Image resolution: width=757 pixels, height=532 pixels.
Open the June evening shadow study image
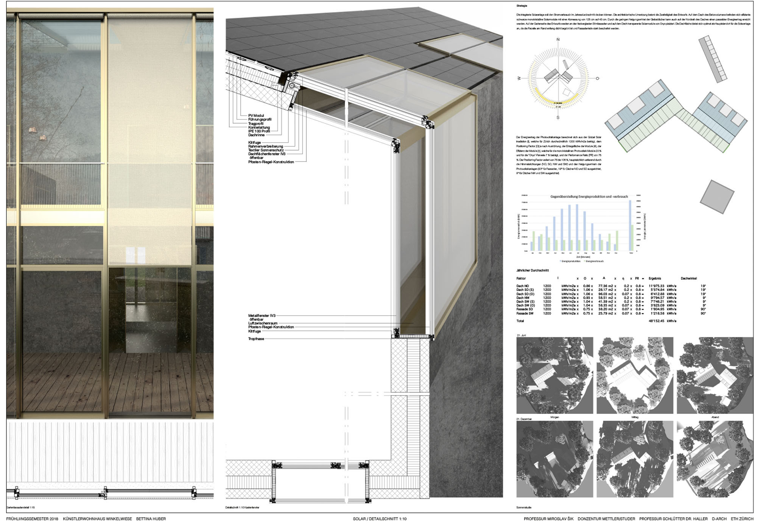point(715,375)
